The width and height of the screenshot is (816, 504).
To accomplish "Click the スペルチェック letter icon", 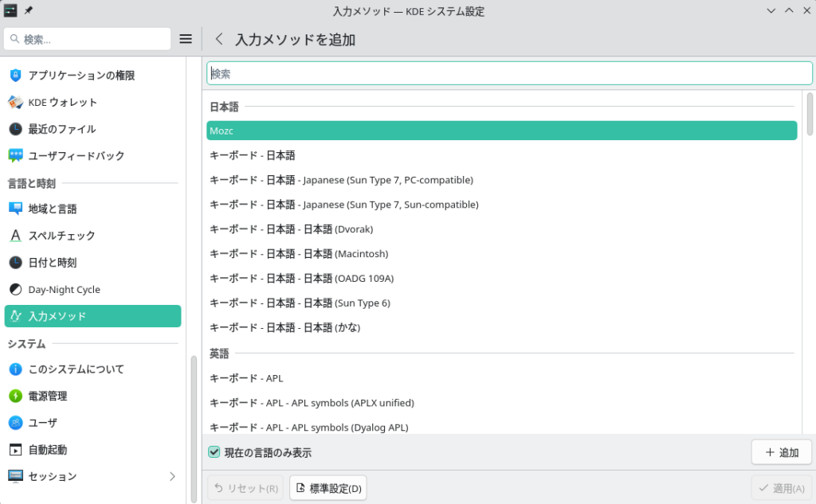I will 15,236.
